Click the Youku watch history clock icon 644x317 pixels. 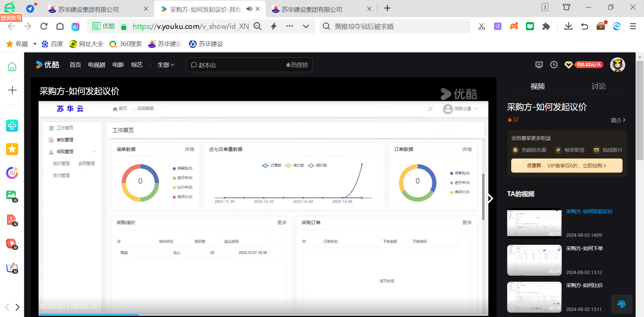[x=554, y=65]
